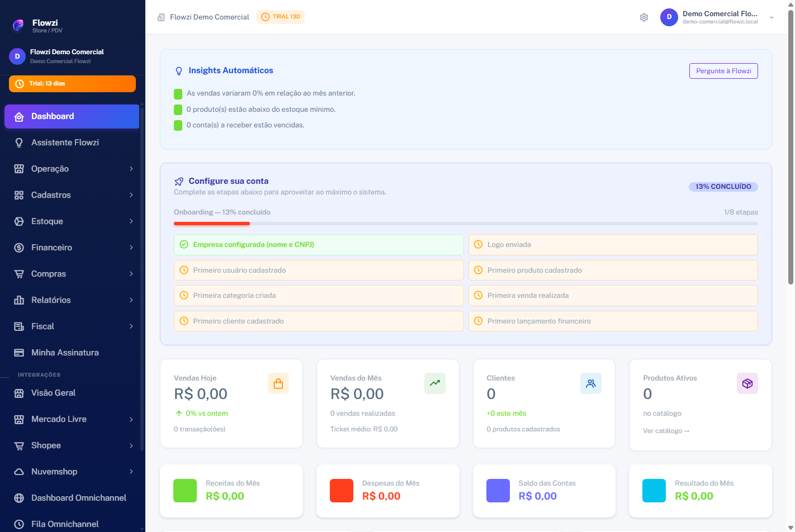Click the credit card icon for Minha Assinatura

pyautogui.click(x=19, y=353)
